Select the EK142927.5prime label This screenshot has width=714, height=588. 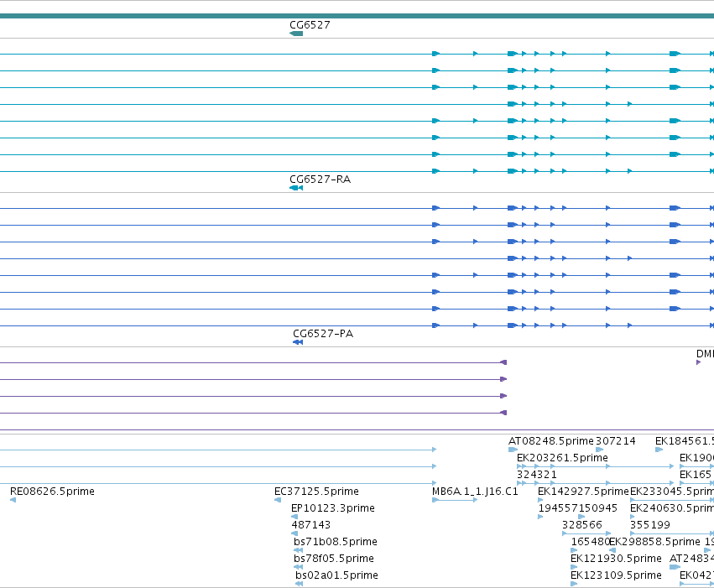pyautogui.click(x=583, y=492)
